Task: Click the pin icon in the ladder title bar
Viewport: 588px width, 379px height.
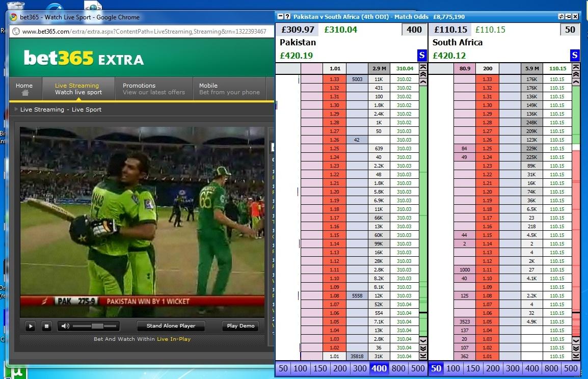Action: pos(568,16)
